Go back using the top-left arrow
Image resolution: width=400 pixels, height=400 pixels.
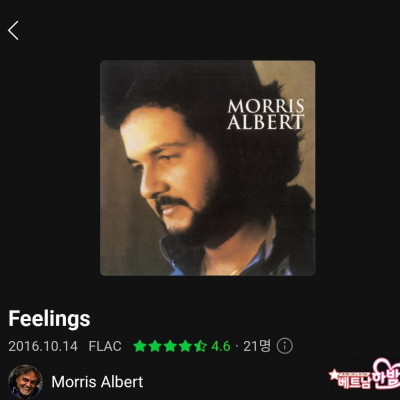pos(13,31)
